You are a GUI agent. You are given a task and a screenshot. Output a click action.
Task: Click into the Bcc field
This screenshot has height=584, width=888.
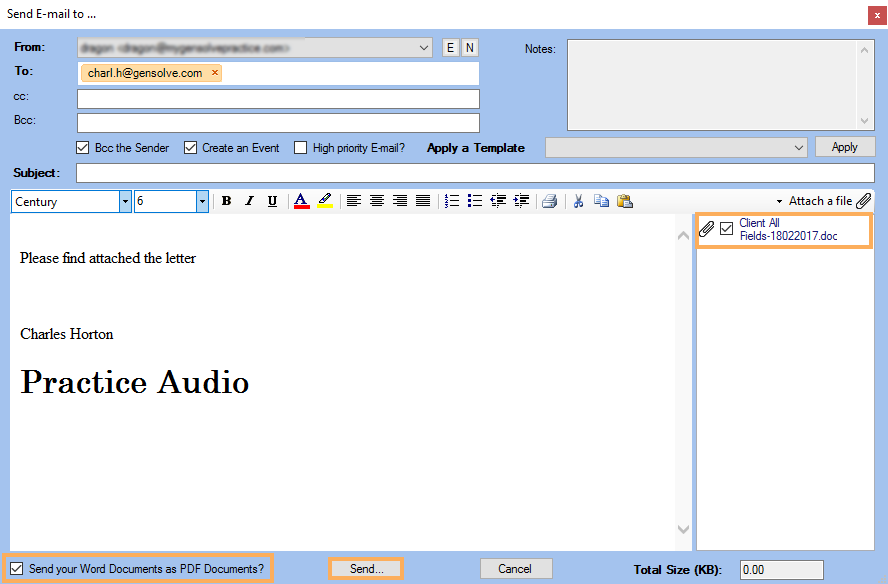coord(278,122)
